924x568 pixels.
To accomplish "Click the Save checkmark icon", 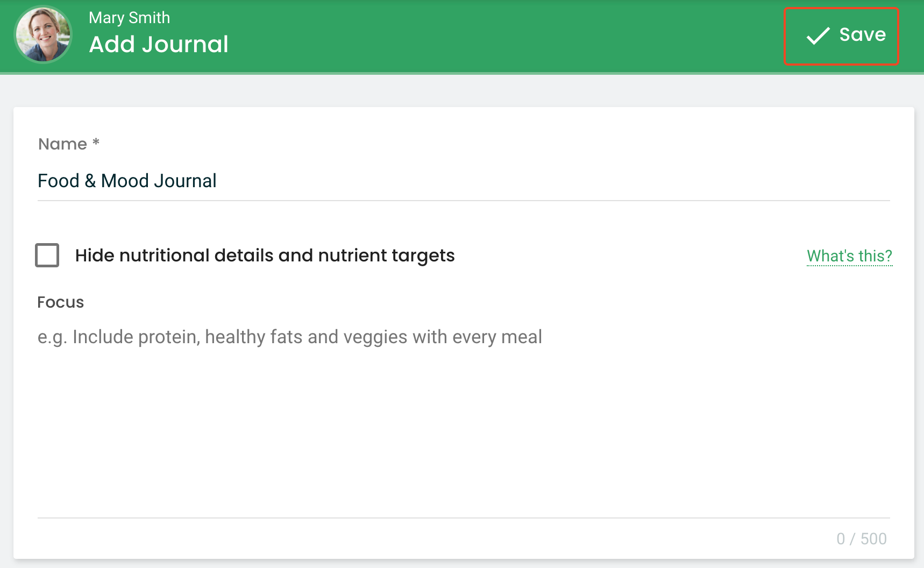I will tap(818, 35).
